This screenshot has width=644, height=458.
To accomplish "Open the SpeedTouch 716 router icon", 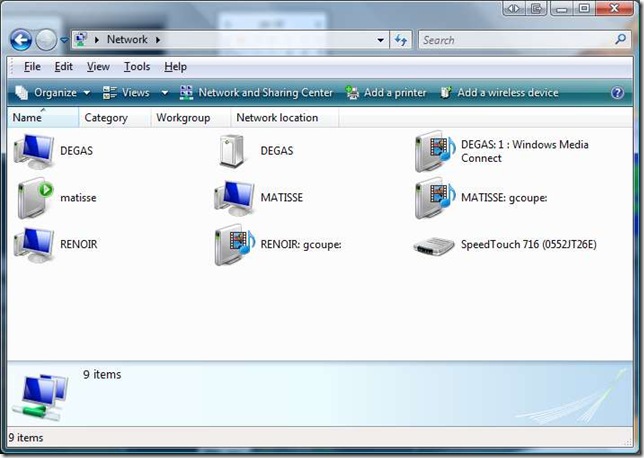I will pyautogui.click(x=434, y=245).
